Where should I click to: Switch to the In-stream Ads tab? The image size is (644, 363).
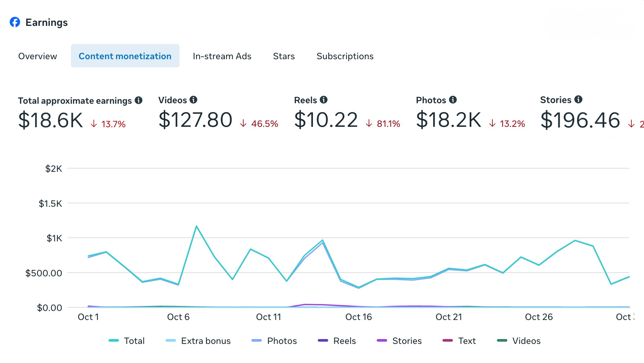click(222, 56)
